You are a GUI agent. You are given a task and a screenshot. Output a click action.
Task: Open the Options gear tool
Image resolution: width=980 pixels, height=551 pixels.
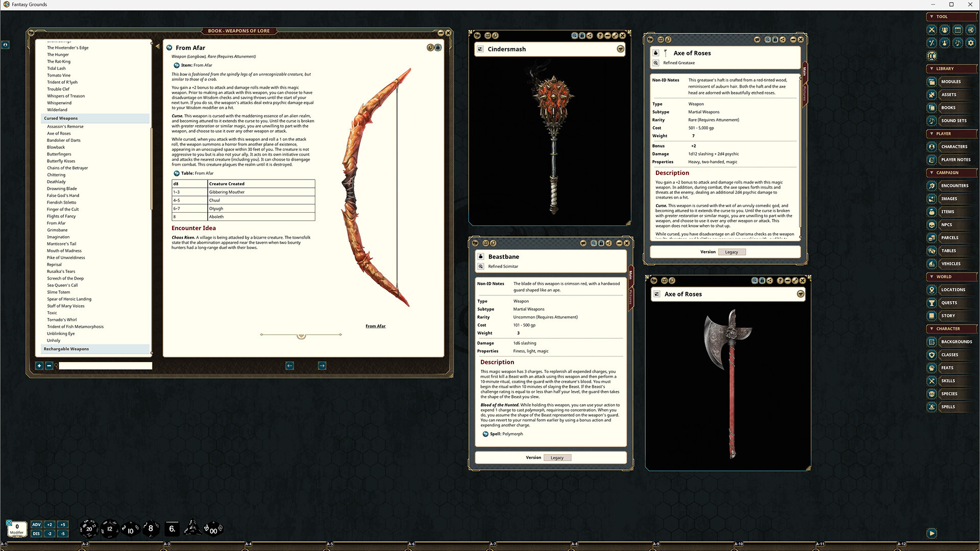coord(970,43)
